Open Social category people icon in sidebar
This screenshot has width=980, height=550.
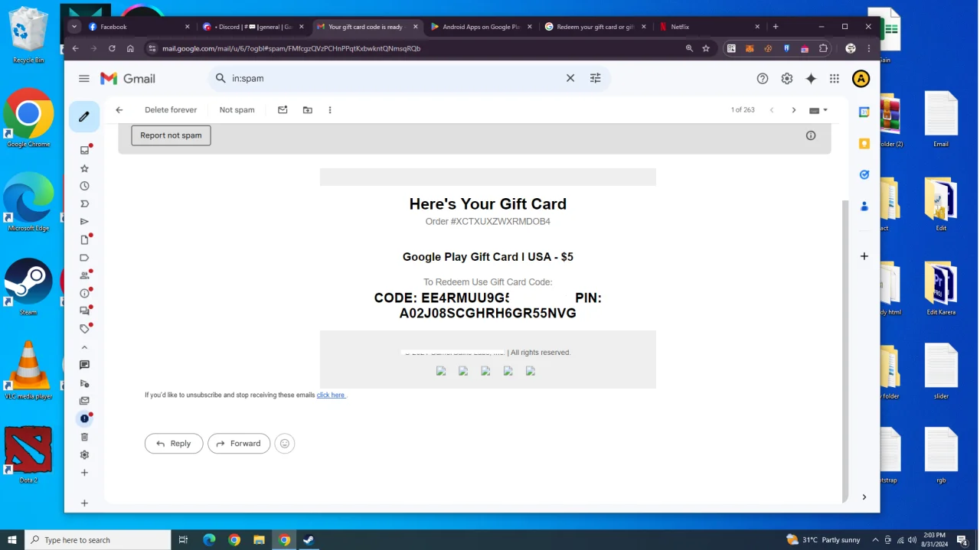pyautogui.click(x=84, y=275)
